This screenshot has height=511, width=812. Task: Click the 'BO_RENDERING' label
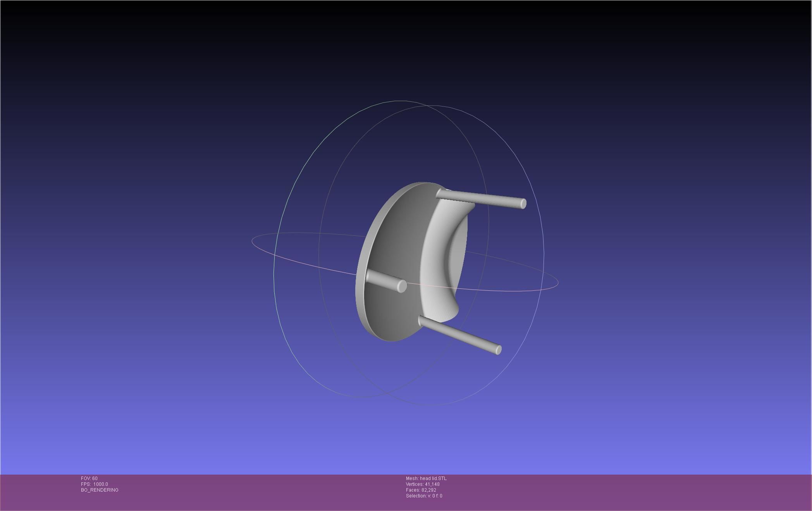point(100,490)
